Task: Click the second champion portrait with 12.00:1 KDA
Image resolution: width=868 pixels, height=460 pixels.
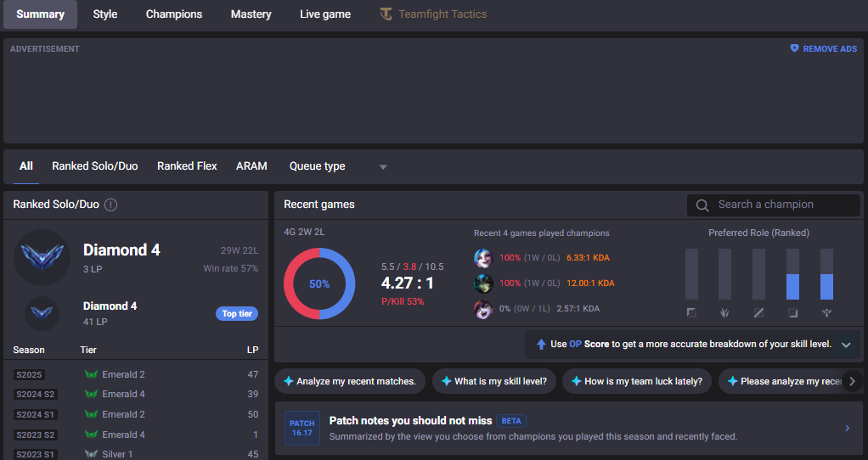Action: 483,283
